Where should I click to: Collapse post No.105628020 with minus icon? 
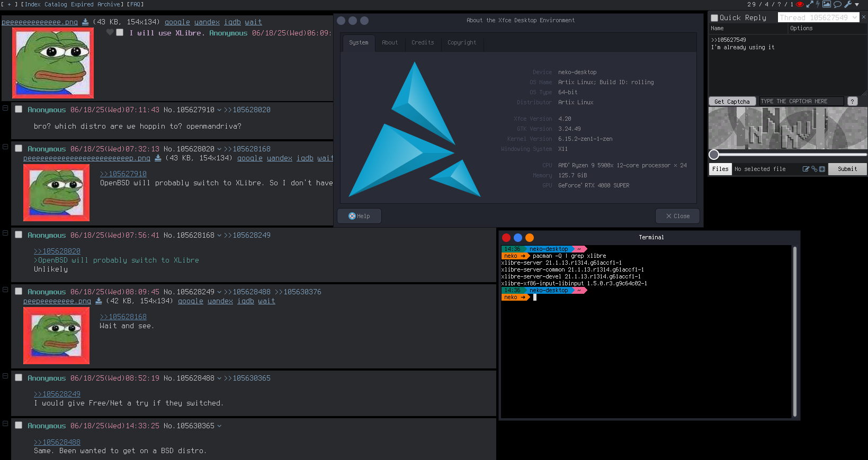(5, 147)
